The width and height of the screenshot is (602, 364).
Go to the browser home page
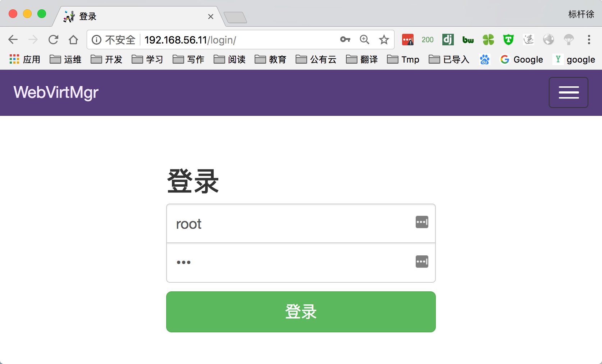73,40
